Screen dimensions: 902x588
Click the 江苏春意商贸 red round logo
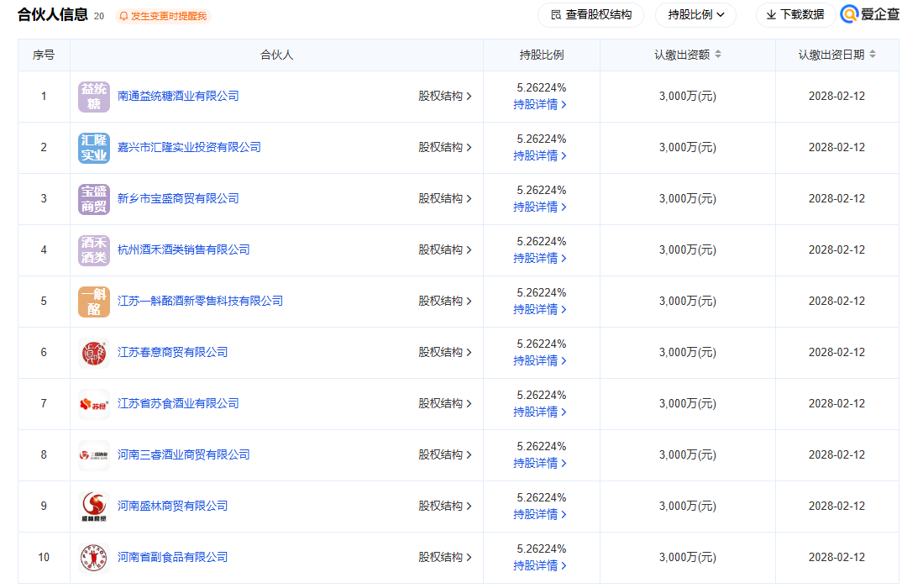94,353
